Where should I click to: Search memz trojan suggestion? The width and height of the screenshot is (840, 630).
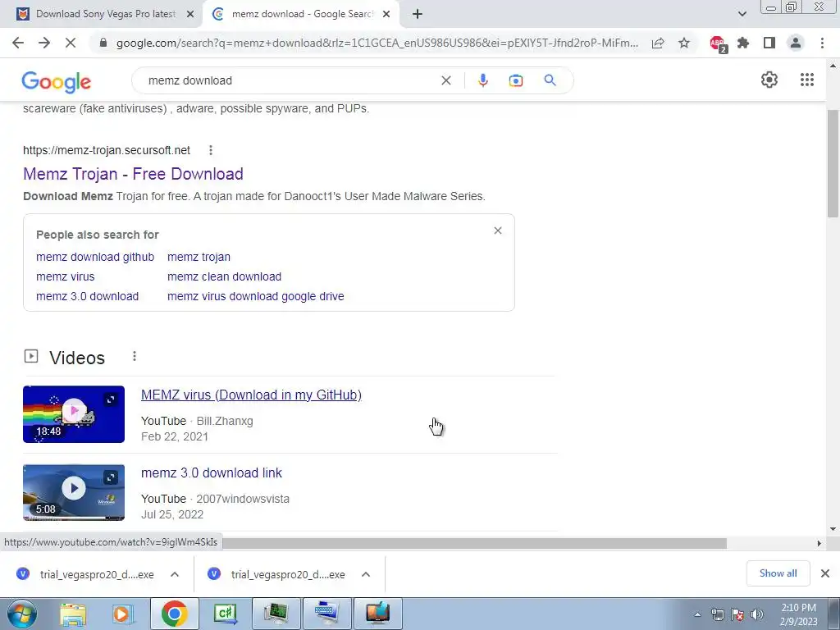[x=199, y=257]
